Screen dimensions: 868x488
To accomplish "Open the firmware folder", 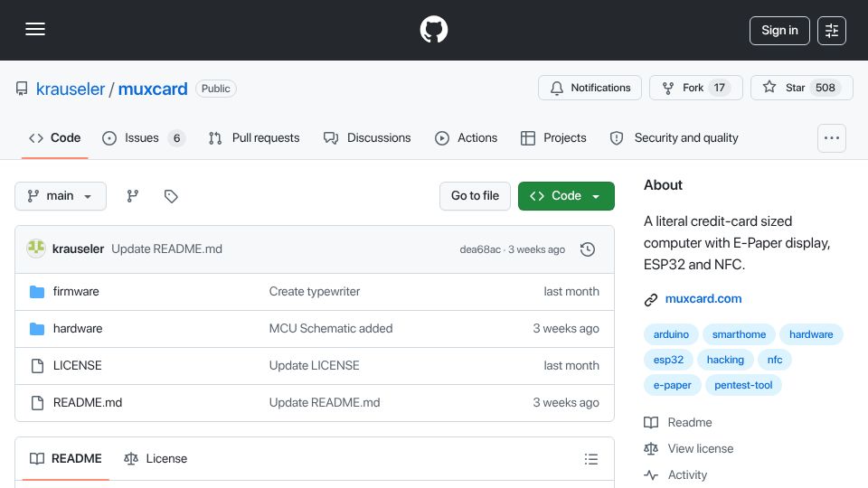I will 76,292.
